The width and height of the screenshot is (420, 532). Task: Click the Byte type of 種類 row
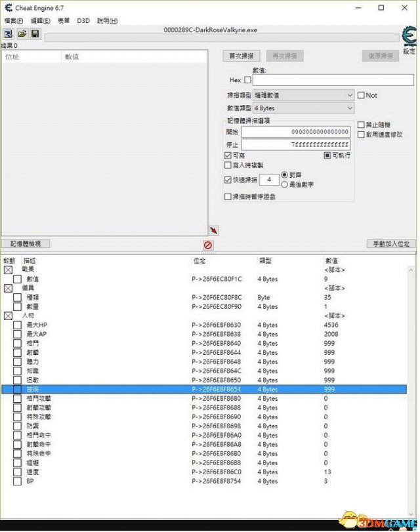pyautogui.click(x=264, y=298)
